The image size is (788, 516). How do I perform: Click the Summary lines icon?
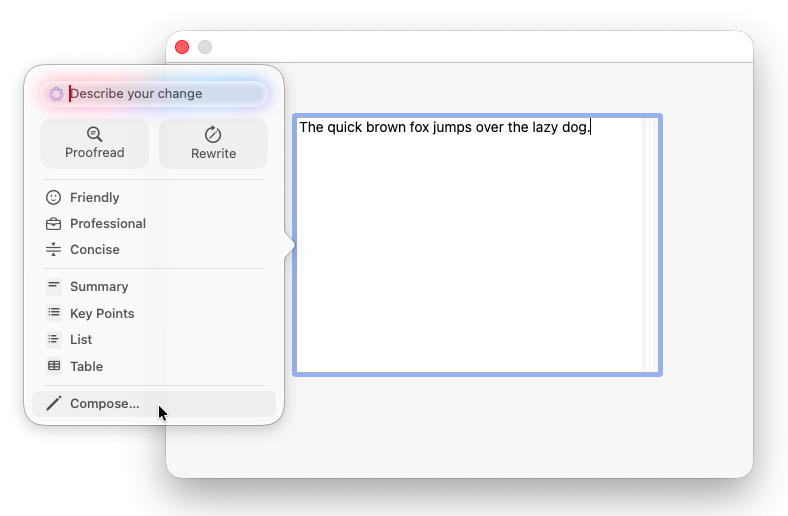tap(54, 286)
